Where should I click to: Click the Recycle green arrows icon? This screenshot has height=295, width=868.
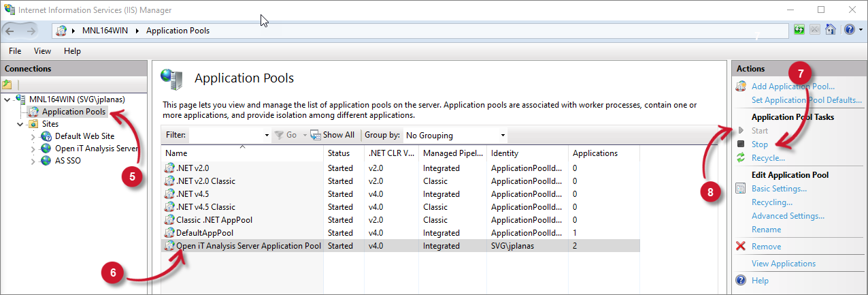741,158
